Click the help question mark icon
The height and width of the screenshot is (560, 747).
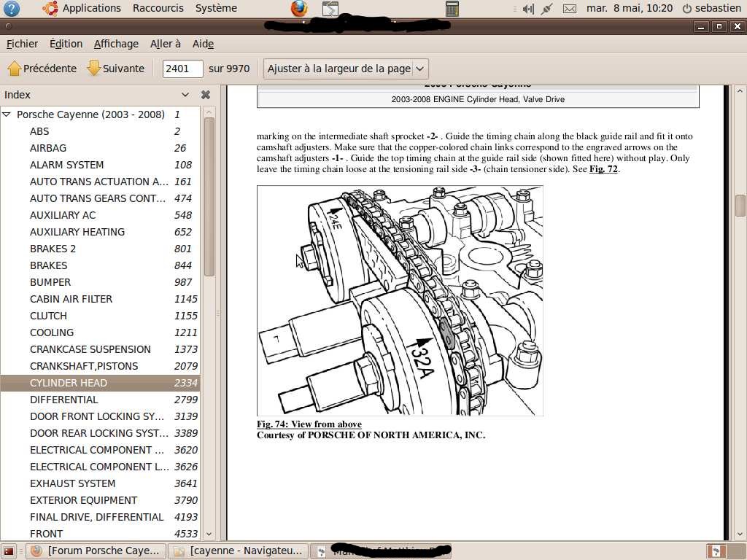coord(12,8)
